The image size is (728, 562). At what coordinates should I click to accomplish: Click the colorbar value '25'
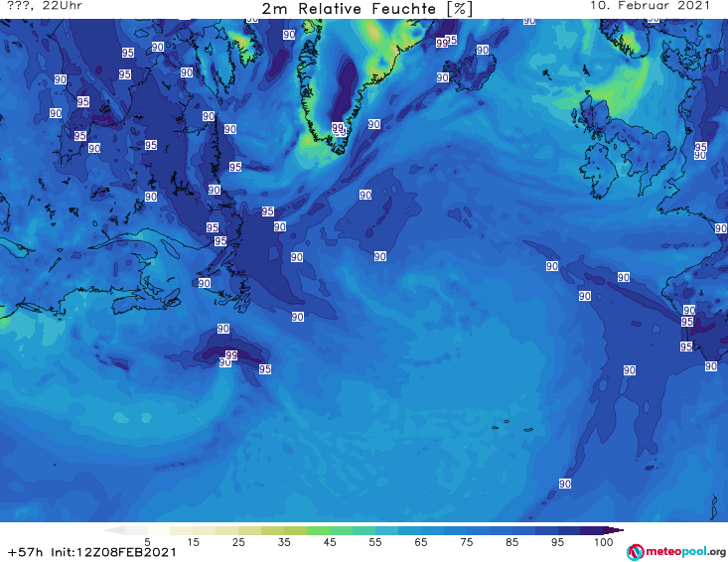click(x=238, y=542)
